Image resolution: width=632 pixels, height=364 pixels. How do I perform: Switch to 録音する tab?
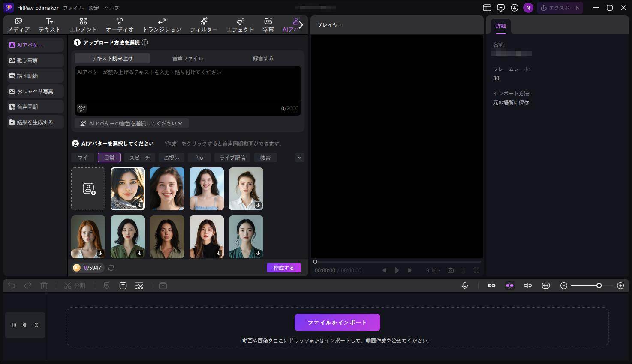(263, 58)
